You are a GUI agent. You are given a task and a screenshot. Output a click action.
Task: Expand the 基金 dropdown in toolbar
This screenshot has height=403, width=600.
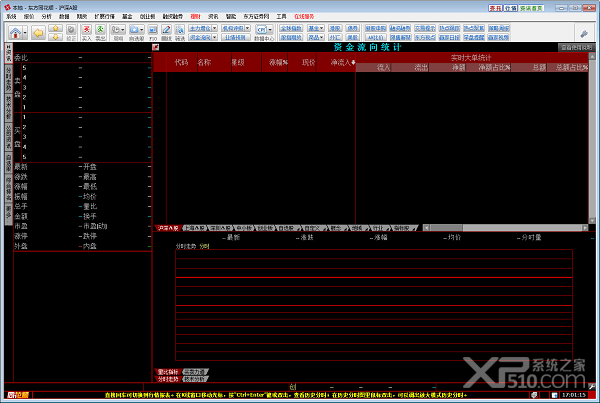click(x=316, y=28)
